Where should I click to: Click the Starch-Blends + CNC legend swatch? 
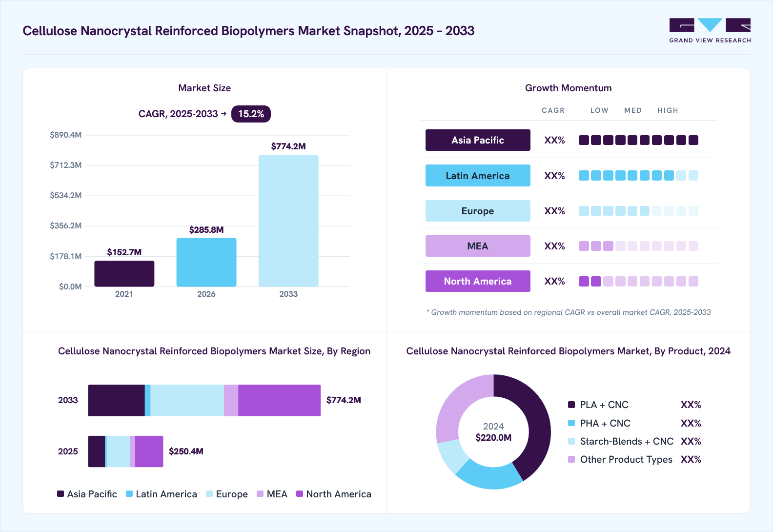point(571,441)
